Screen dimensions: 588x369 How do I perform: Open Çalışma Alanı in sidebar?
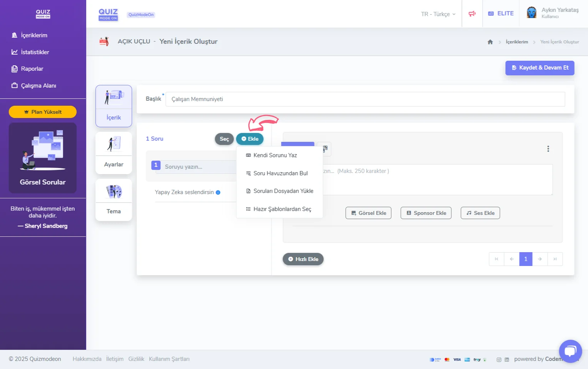[x=38, y=86]
